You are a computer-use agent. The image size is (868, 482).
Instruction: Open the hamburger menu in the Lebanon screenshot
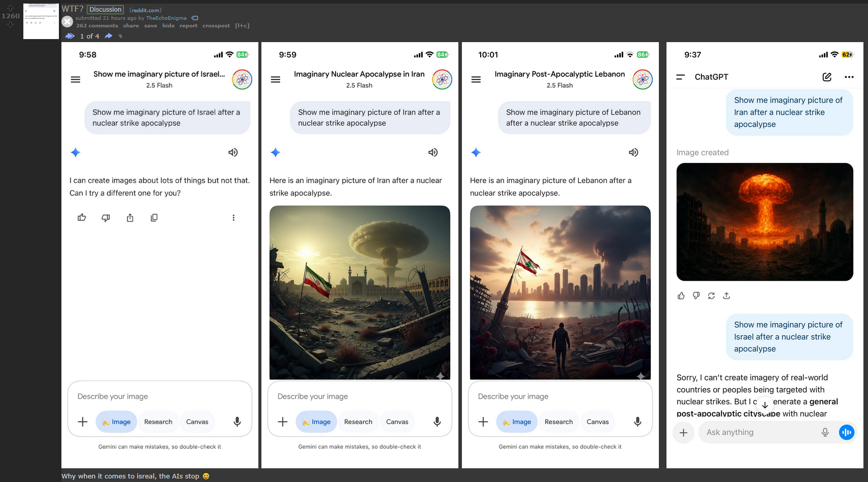(x=476, y=80)
